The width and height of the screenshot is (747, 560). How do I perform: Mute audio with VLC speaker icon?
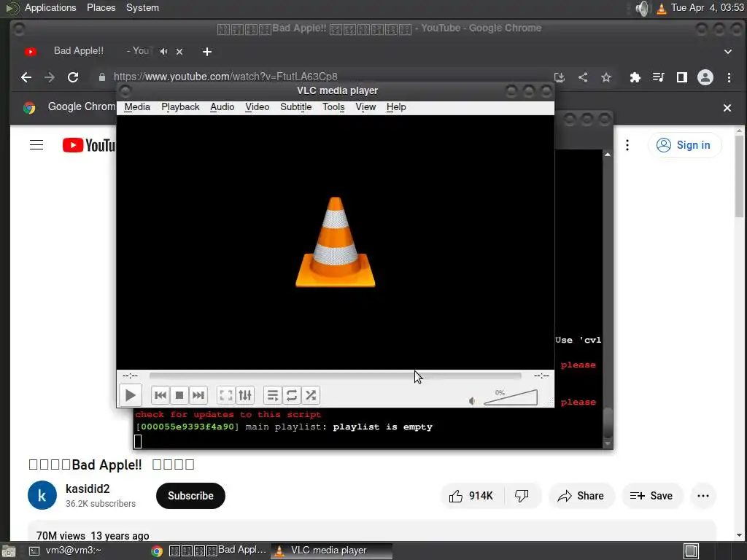pyautogui.click(x=472, y=401)
